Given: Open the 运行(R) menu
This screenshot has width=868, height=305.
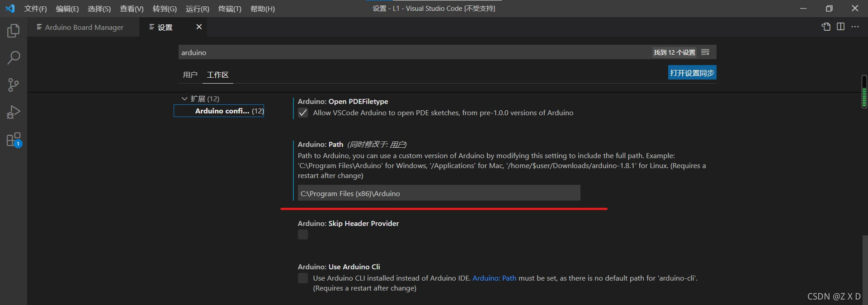Looking at the screenshot, I should point(198,9).
